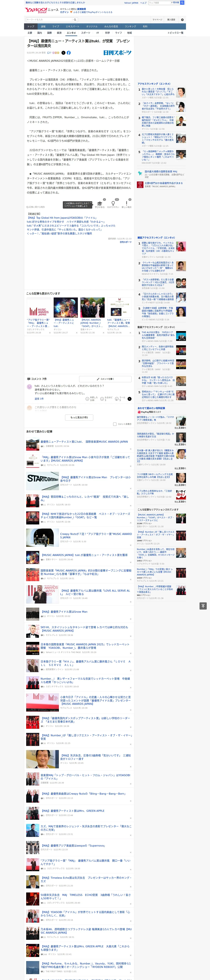
Task: Close the first こんな記事も読まれています card via x
Action: 50,333
